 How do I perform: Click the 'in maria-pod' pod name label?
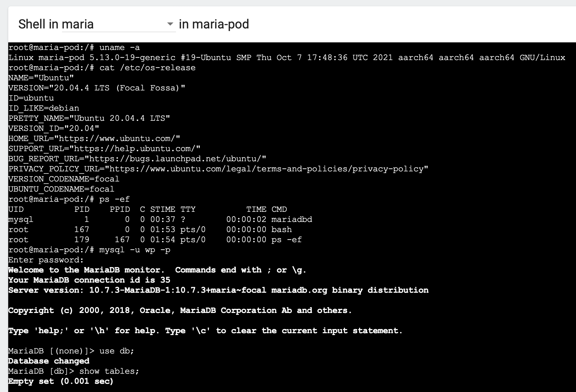pos(214,24)
